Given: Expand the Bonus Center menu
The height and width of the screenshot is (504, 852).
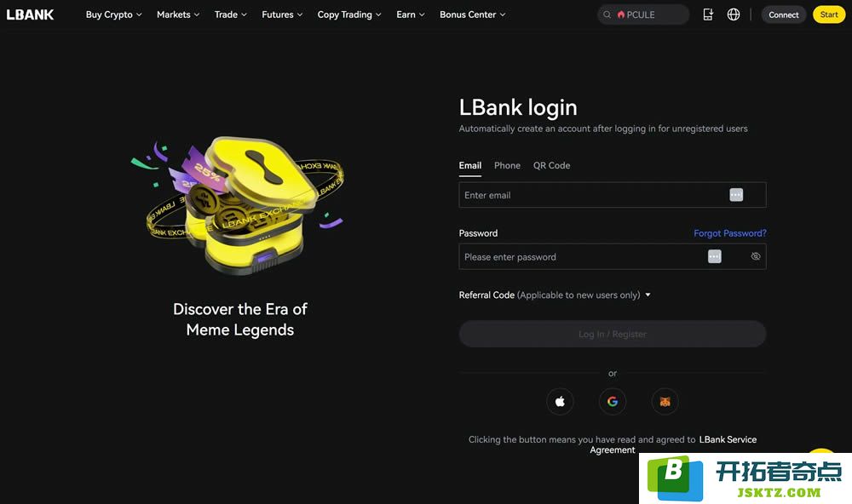Looking at the screenshot, I should [x=473, y=14].
